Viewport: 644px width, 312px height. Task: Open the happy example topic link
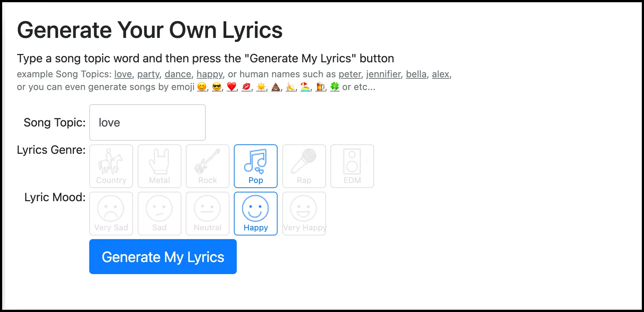click(x=209, y=74)
